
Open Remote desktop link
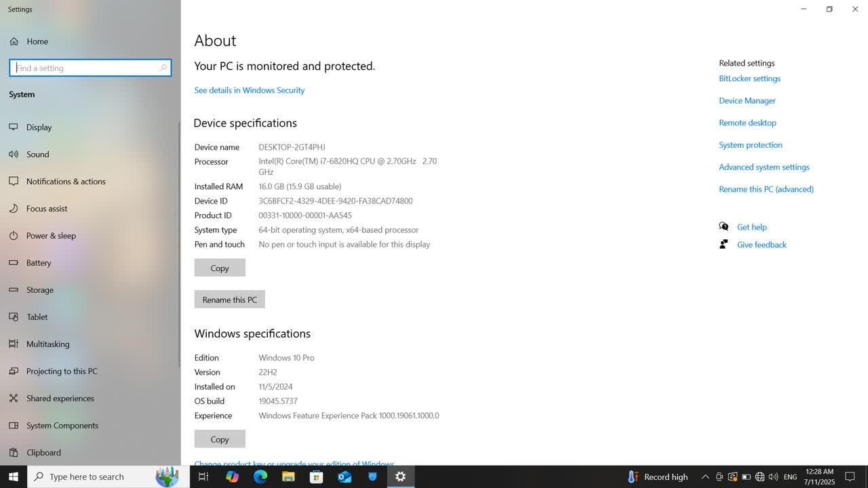tap(747, 123)
